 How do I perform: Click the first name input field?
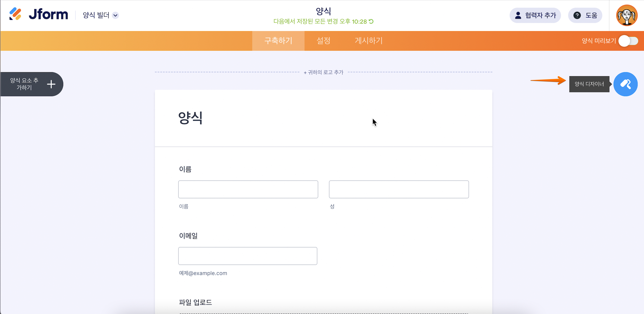pyautogui.click(x=248, y=189)
